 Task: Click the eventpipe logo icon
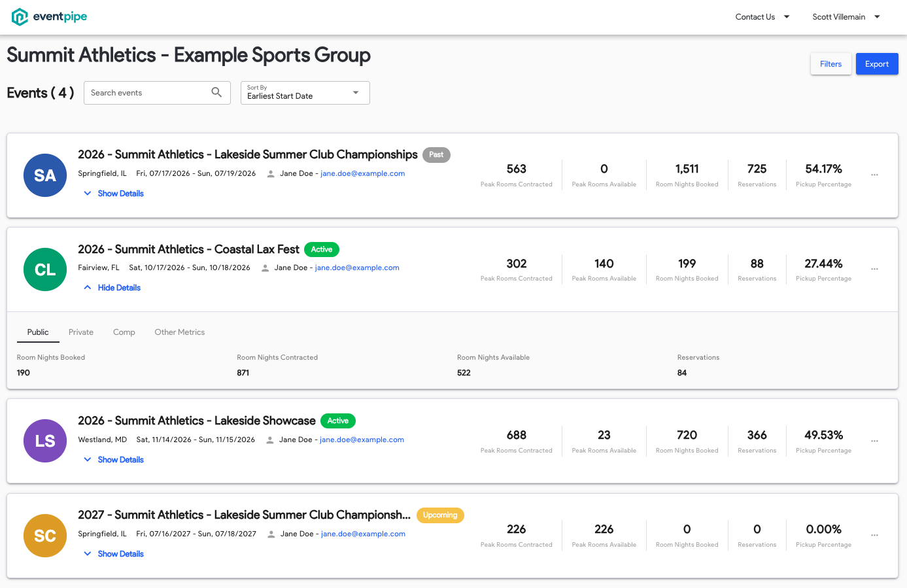coord(20,17)
